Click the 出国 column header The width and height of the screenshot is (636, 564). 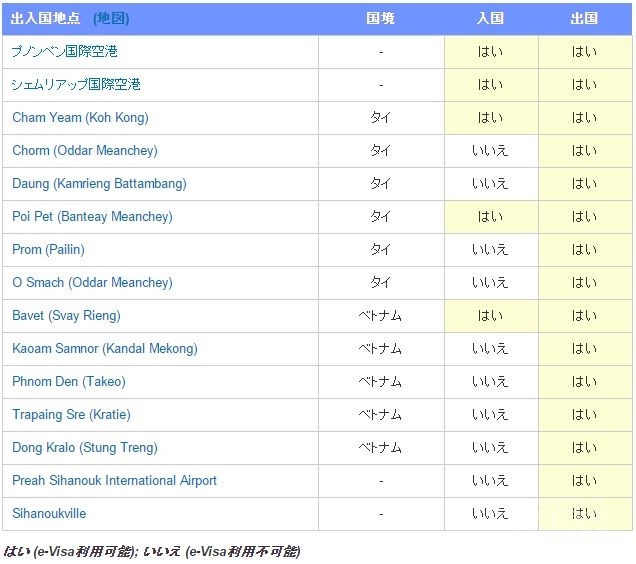click(584, 18)
